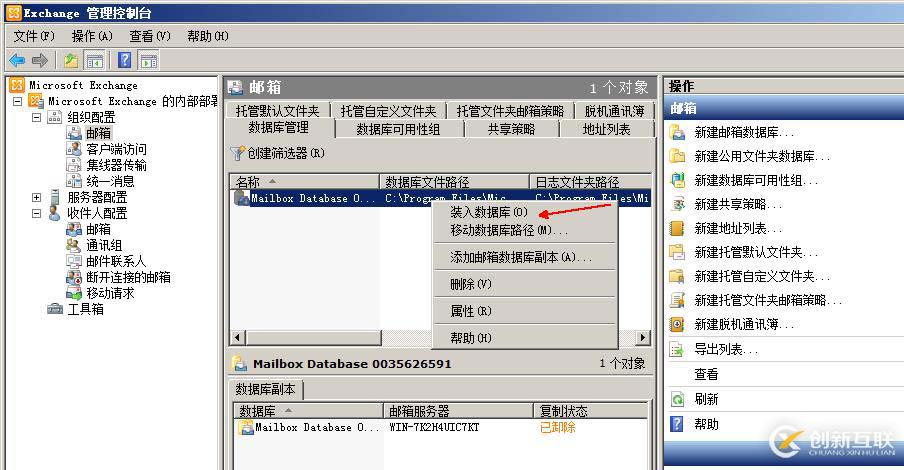Click the 通讯组 tree icon
This screenshot has height=470, width=904.
[x=74, y=245]
